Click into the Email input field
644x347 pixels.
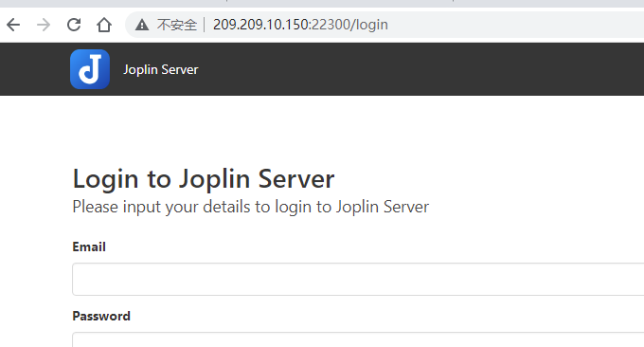point(358,279)
